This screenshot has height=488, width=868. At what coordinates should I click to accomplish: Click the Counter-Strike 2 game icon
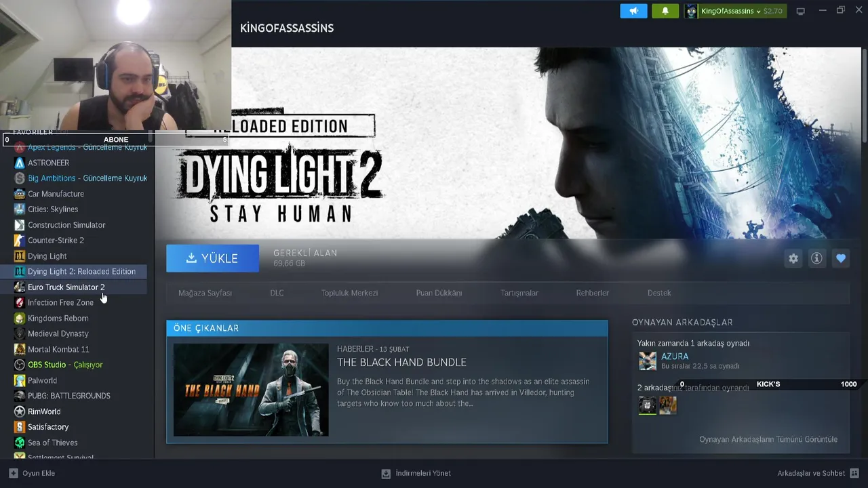20,241
